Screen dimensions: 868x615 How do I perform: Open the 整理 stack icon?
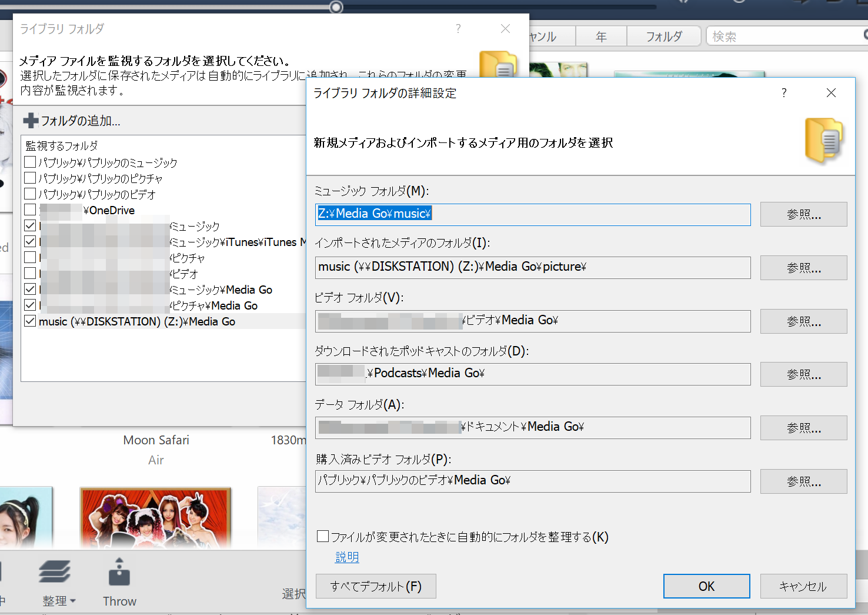click(x=55, y=571)
